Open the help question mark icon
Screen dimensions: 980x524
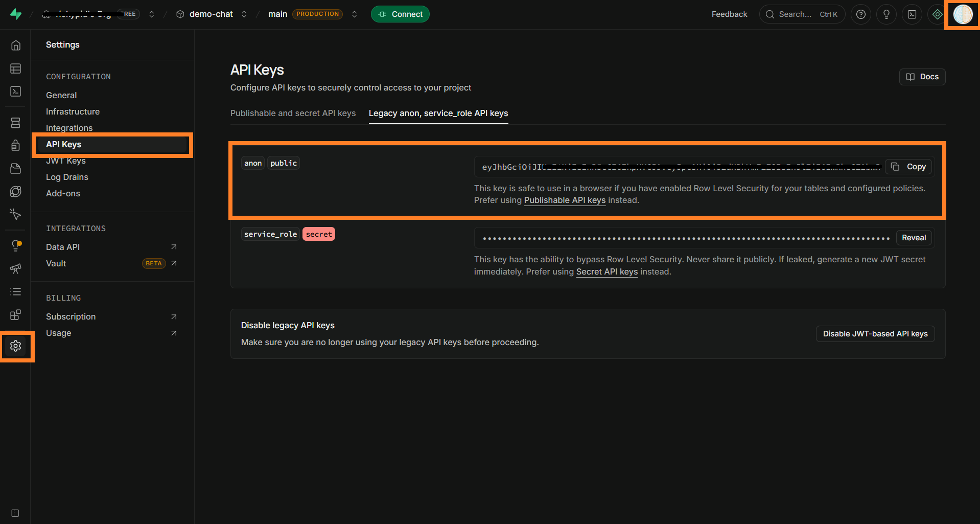861,14
